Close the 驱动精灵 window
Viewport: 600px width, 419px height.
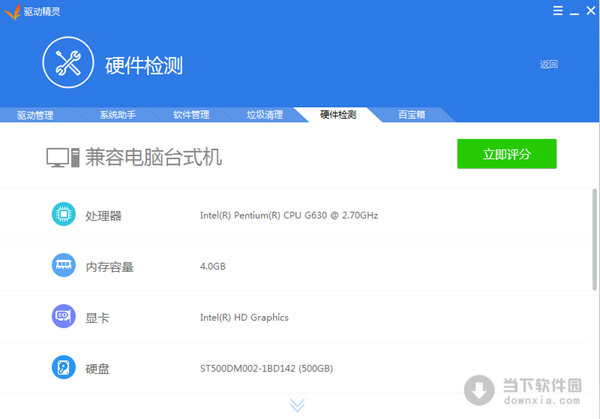pos(591,11)
